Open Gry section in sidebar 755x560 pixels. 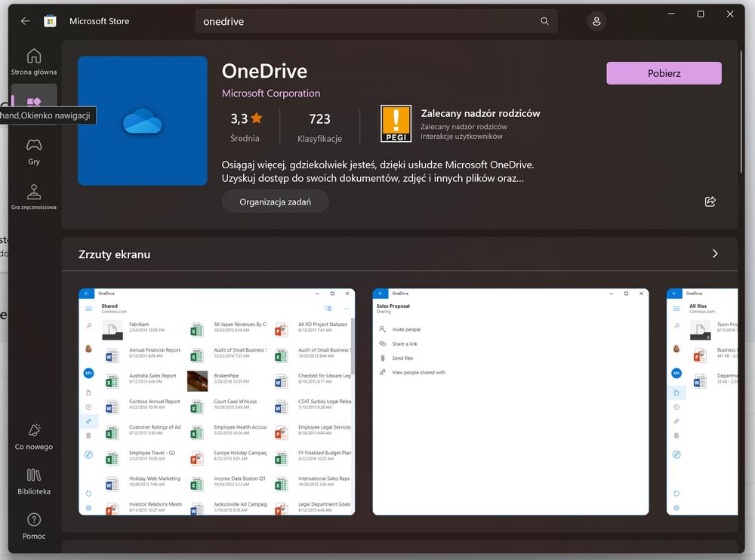34,152
